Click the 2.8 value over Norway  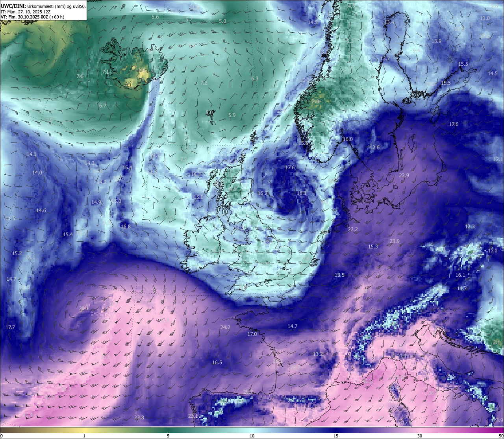[315, 101]
